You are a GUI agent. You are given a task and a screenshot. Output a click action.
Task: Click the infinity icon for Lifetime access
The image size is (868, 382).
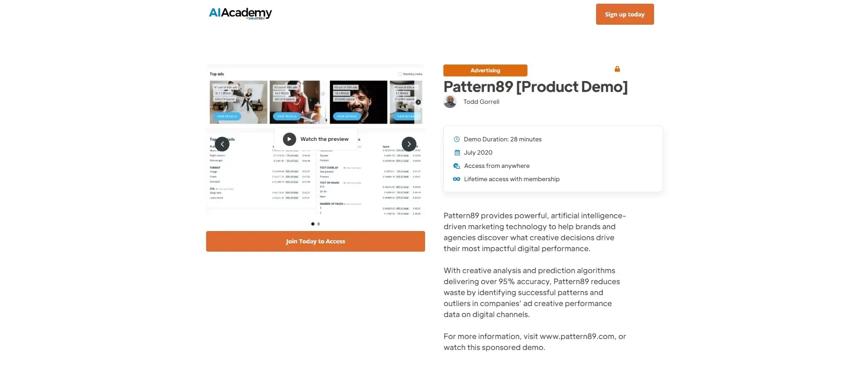pyautogui.click(x=457, y=179)
